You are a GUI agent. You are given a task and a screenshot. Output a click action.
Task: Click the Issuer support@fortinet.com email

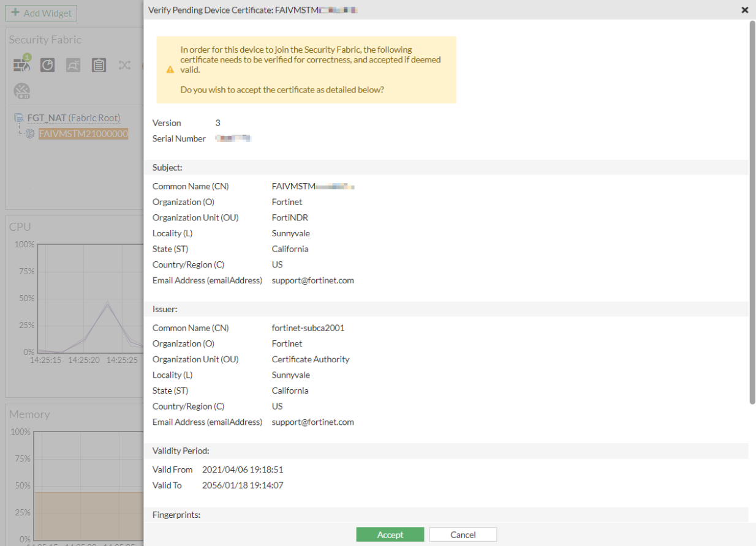(313, 422)
